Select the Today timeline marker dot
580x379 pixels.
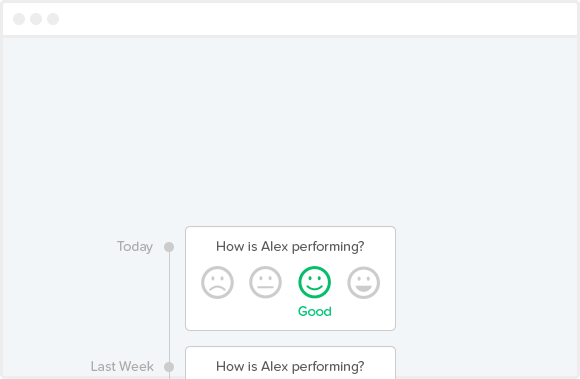pyautogui.click(x=169, y=247)
